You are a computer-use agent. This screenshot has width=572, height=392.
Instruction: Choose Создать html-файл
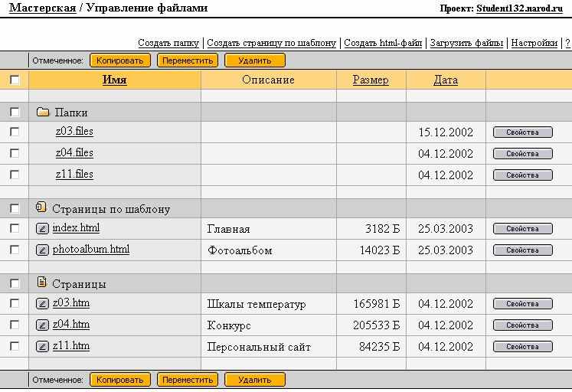[x=383, y=43]
